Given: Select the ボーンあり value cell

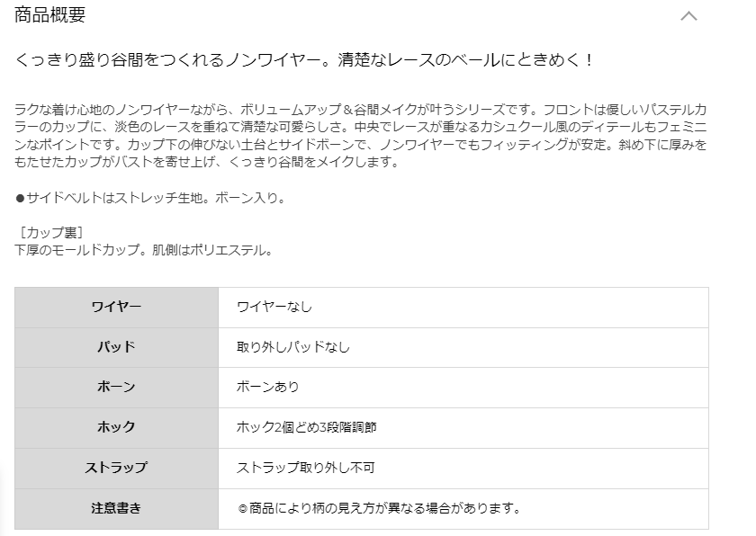Looking at the screenshot, I should 463,388.
